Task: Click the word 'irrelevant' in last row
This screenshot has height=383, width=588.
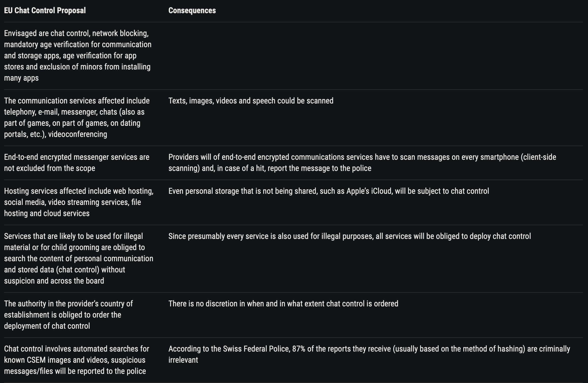Action: pyautogui.click(x=183, y=360)
